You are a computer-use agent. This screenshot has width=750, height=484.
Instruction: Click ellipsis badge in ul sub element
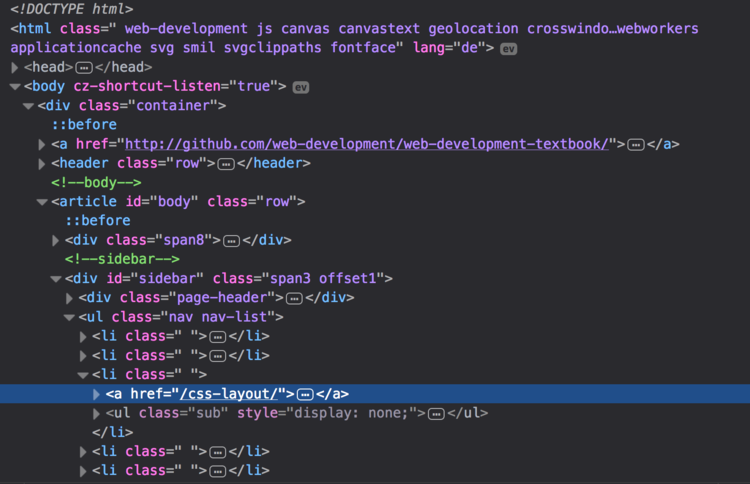[x=436, y=414]
